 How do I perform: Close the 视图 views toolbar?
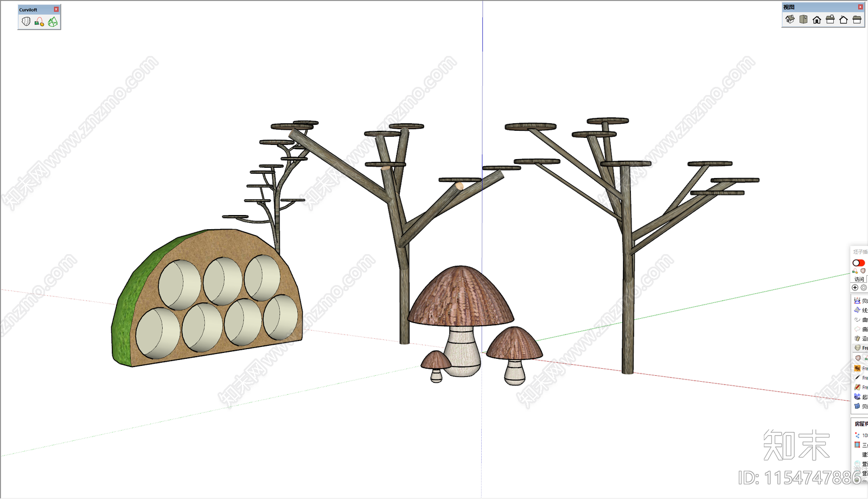pos(860,7)
